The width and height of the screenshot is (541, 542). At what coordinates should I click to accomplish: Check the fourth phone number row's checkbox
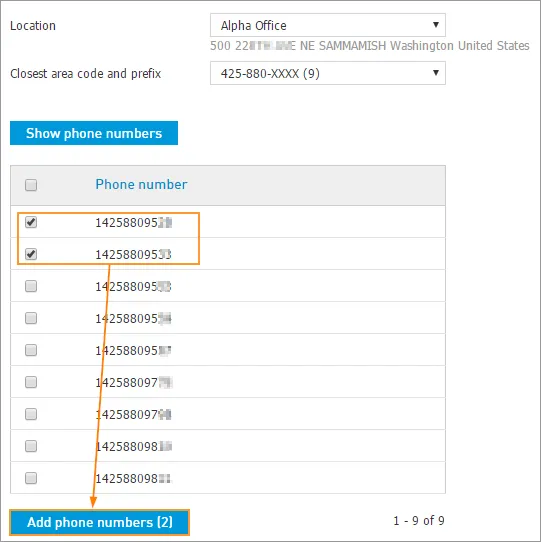click(31, 318)
